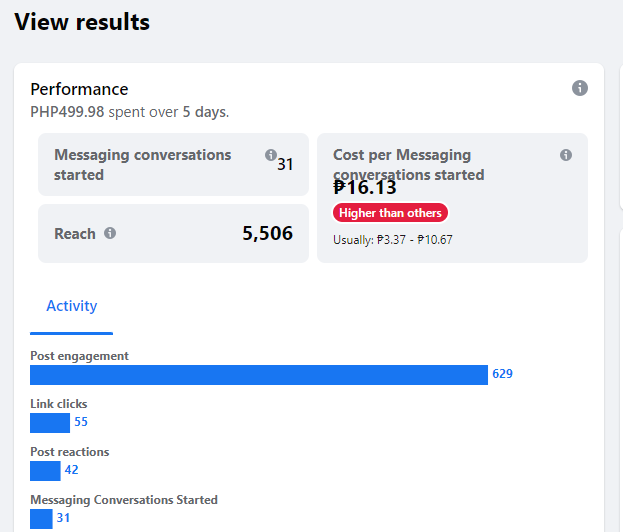The image size is (623, 532).
Task: Click the Performance section info icon
Action: coord(580,88)
